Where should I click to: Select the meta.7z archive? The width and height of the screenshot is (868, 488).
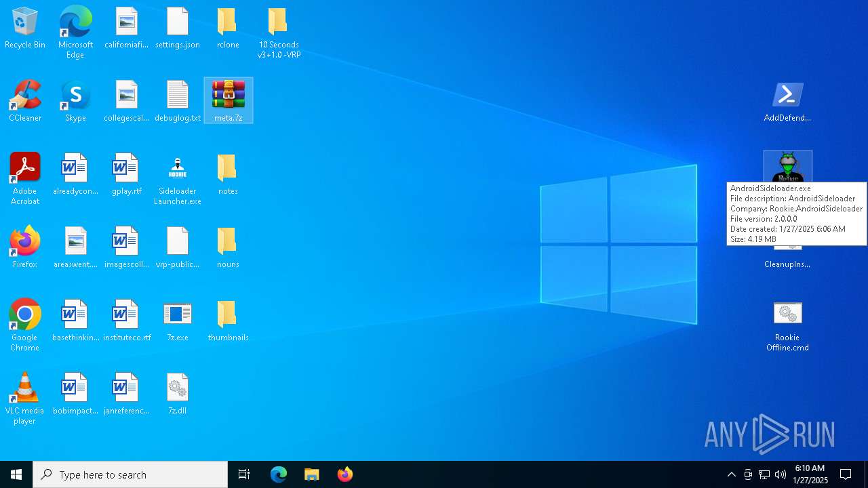(229, 100)
